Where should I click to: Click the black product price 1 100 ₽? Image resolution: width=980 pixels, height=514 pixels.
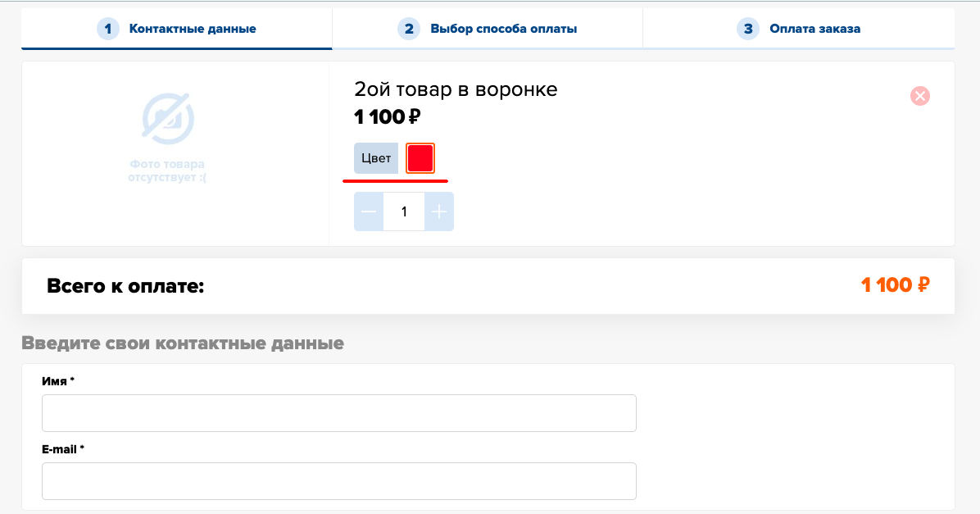coord(387,116)
